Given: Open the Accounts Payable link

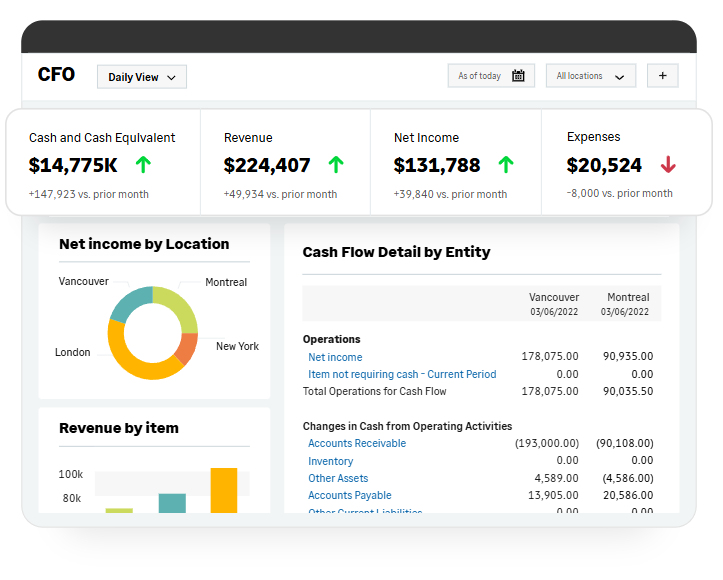Looking at the screenshot, I should tap(350, 496).
